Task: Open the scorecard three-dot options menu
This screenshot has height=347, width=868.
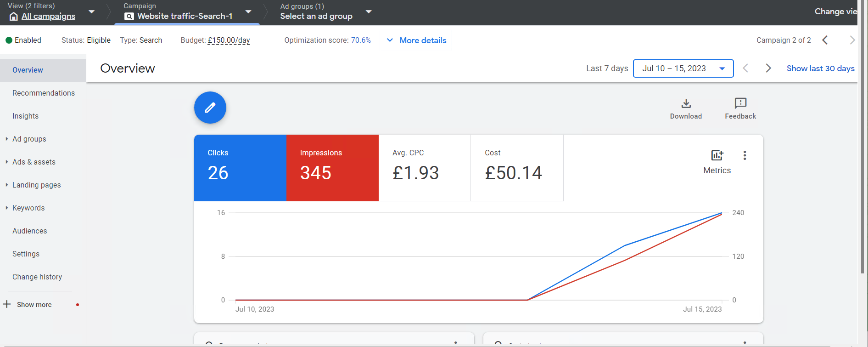Action: [x=745, y=155]
